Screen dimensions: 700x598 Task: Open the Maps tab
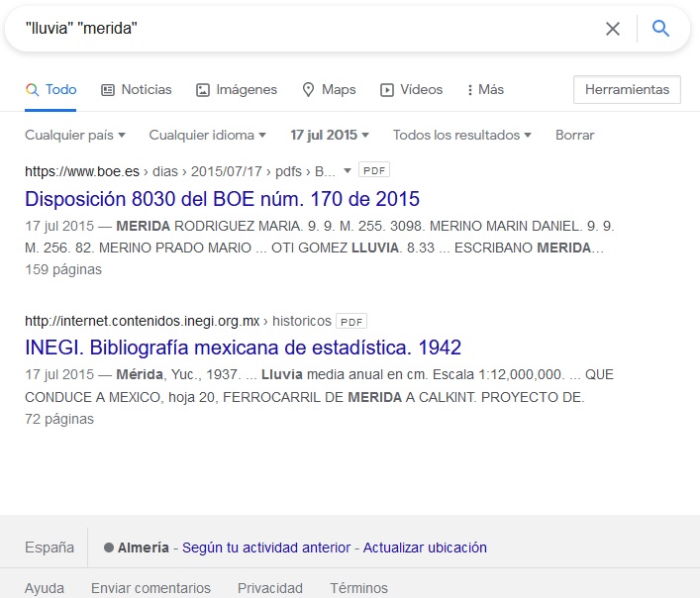[x=329, y=90]
